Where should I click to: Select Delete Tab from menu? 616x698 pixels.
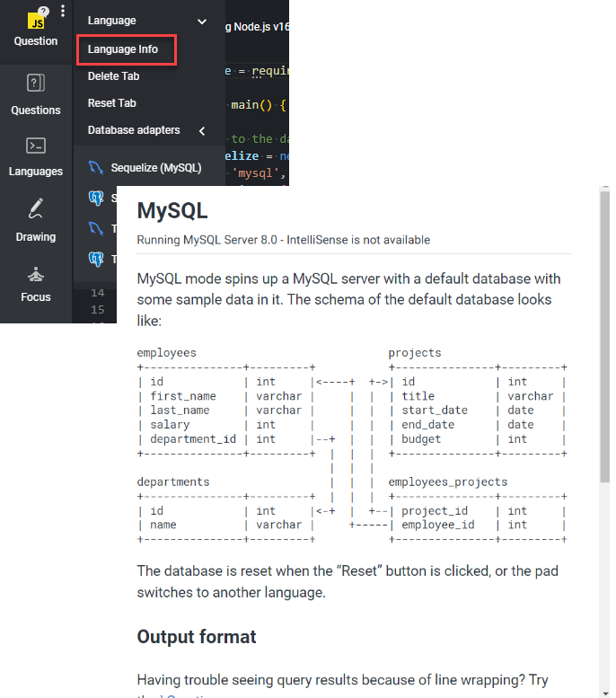pyautogui.click(x=113, y=76)
